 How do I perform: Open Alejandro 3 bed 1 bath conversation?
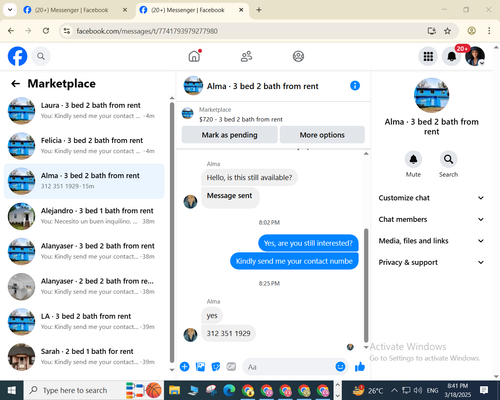(84, 216)
